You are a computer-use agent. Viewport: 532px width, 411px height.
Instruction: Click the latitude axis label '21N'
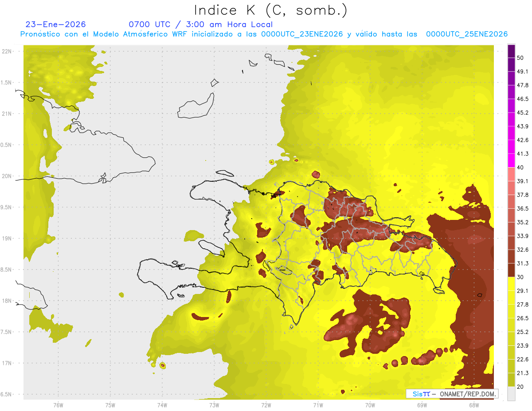click(7, 114)
